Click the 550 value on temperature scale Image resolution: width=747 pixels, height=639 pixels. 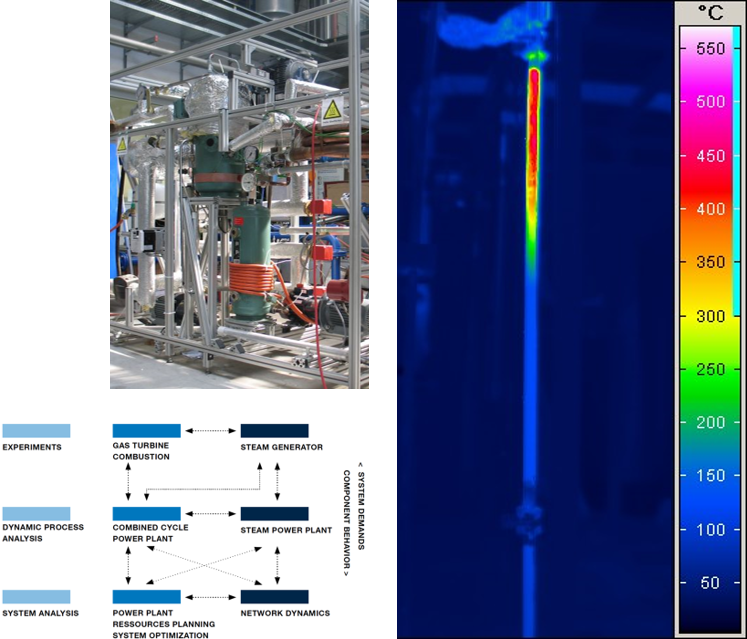point(710,48)
